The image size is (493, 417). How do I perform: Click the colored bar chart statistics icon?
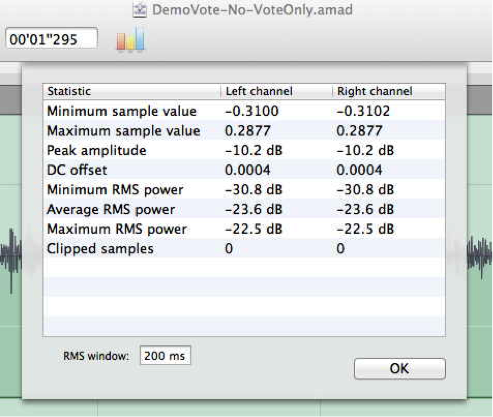pyautogui.click(x=131, y=39)
